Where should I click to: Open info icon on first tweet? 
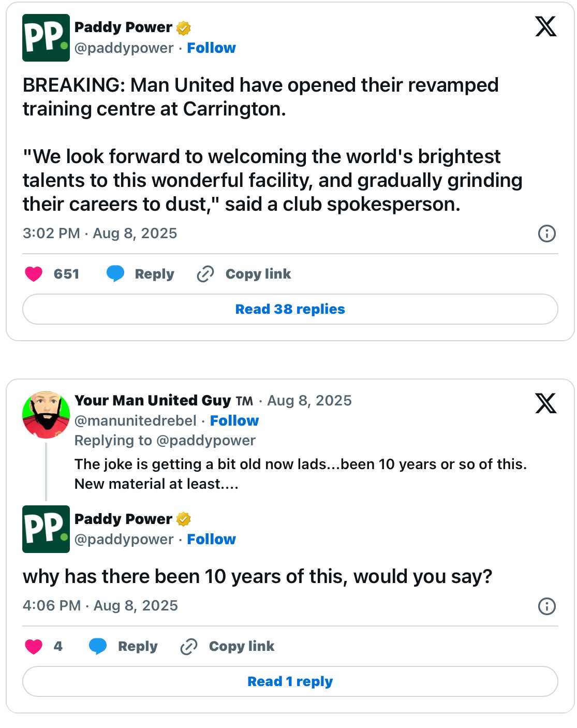point(546,234)
